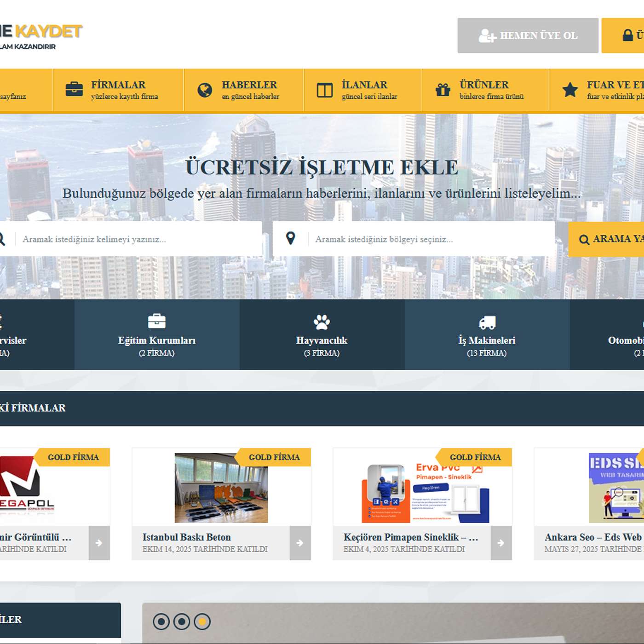Open the HABERLER menu item

pyautogui.click(x=244, y=90)
